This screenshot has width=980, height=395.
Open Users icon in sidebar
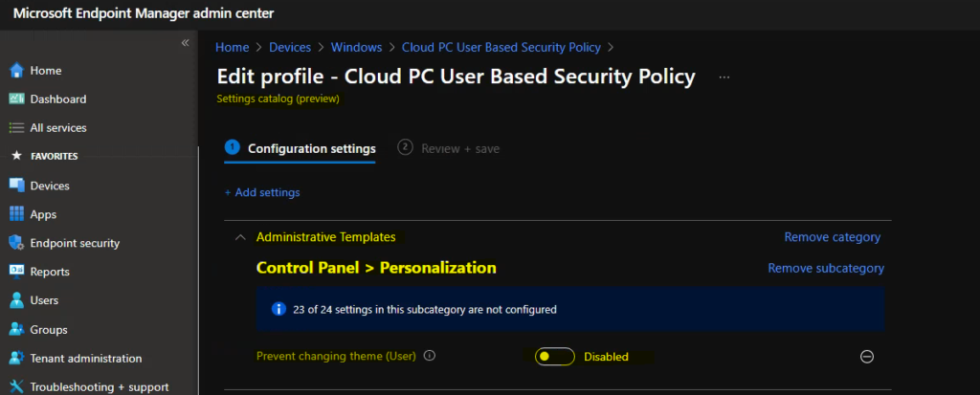[17, 300]
